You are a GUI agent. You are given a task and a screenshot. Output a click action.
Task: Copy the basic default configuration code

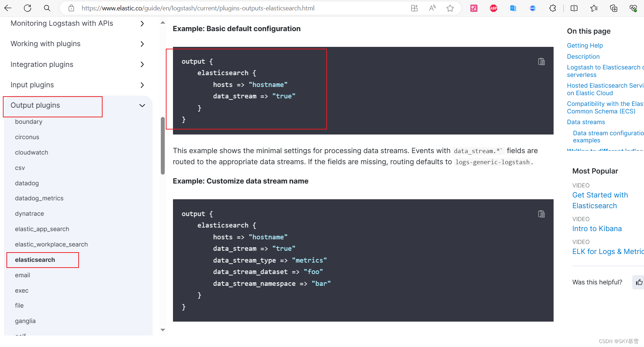tap(541, 62)
